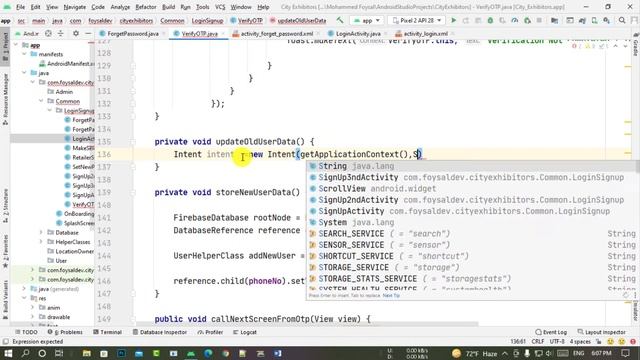The width and height of the screenshot is (640, 360).
Task: Click the VerifyOTP breadcrumb in navigation bar
Action: tap(247, 20)
